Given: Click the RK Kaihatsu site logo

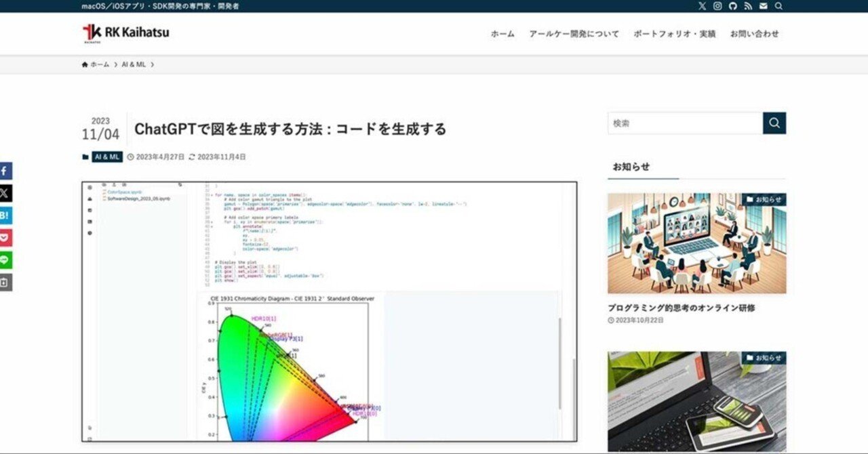Looking at the screenshot, I should [124, 32].
